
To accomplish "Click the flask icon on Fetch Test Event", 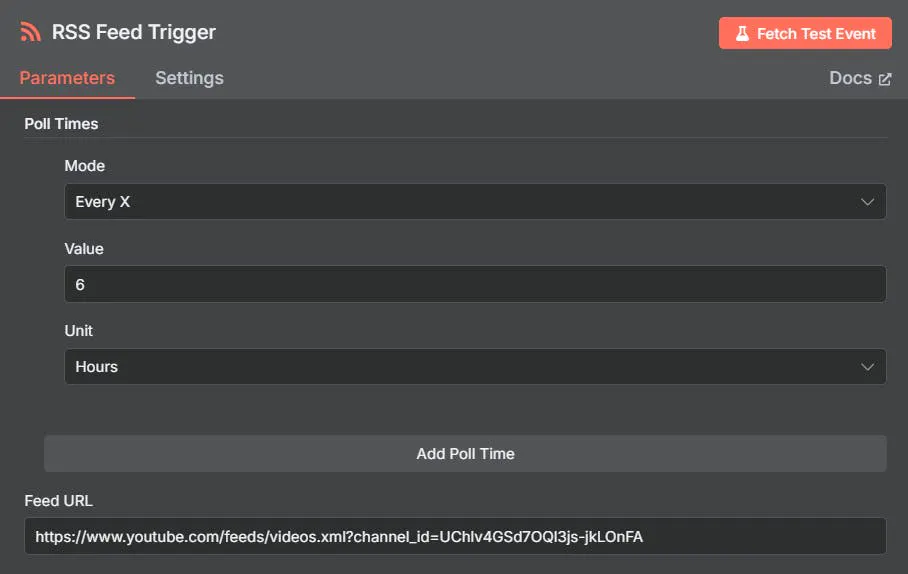I will click(x=742, y=34).
